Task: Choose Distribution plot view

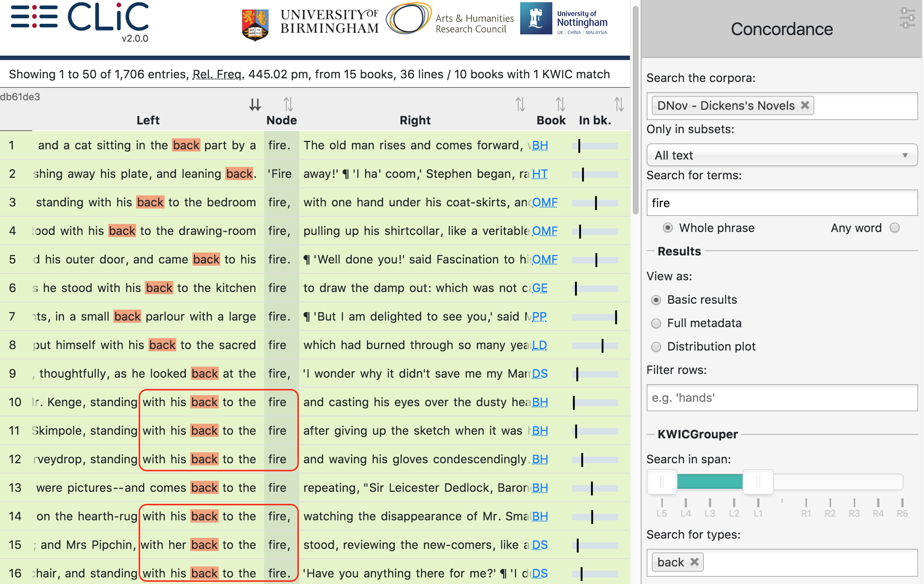Action: click(x=656, y=347)
